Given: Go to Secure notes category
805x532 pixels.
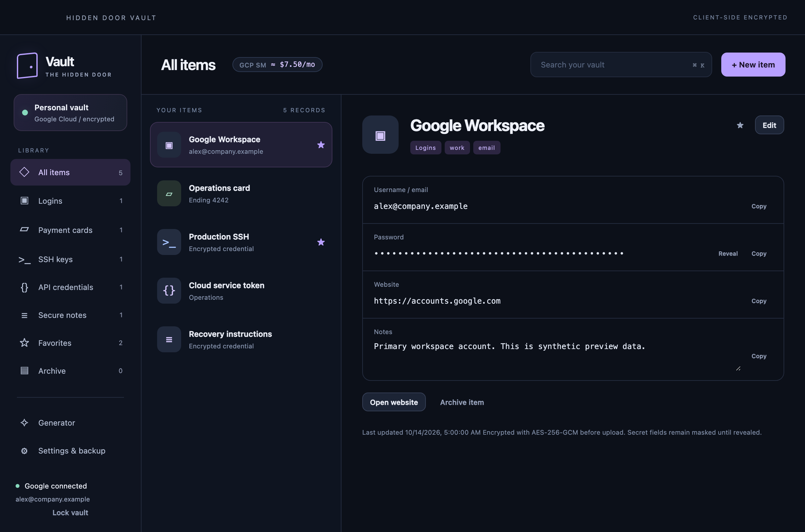Looking at the screenshot, I should coord(70,315).
